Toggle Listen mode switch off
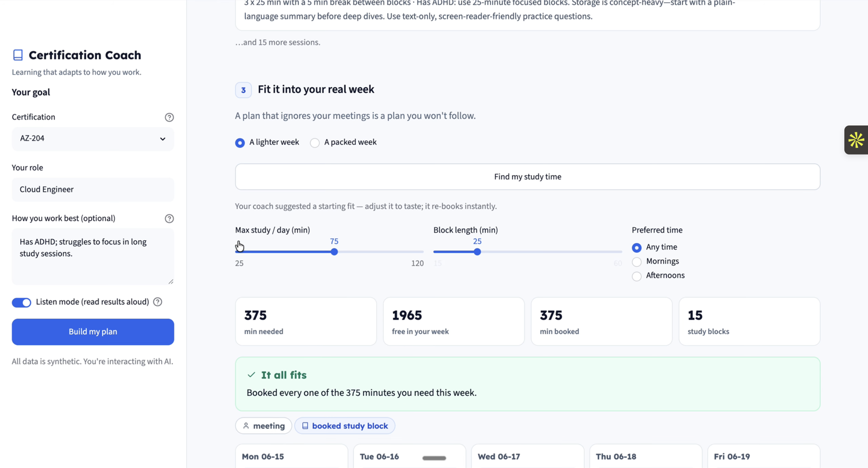This screenshot has height=468, width=868. [22, 303]
